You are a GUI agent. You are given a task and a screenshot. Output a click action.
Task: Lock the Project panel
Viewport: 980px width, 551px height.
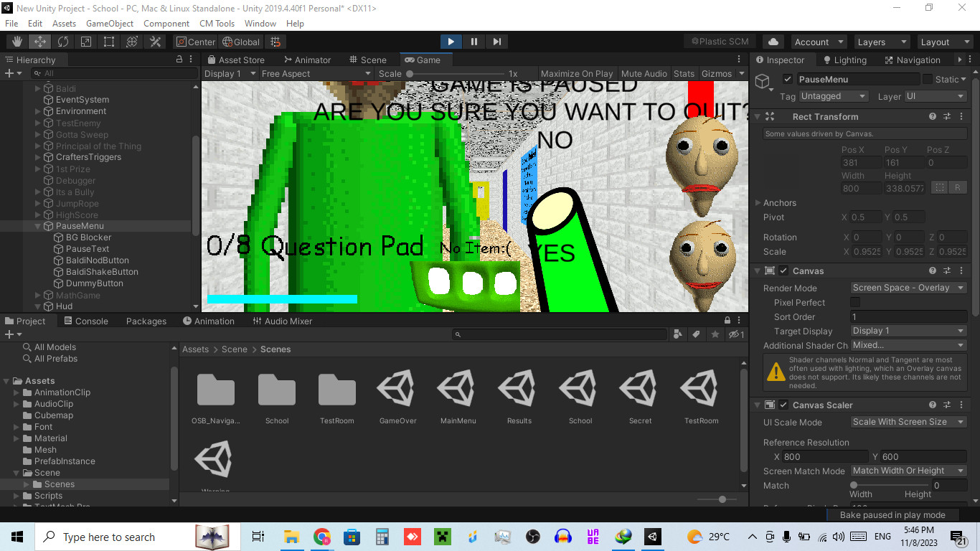[727, 321]
